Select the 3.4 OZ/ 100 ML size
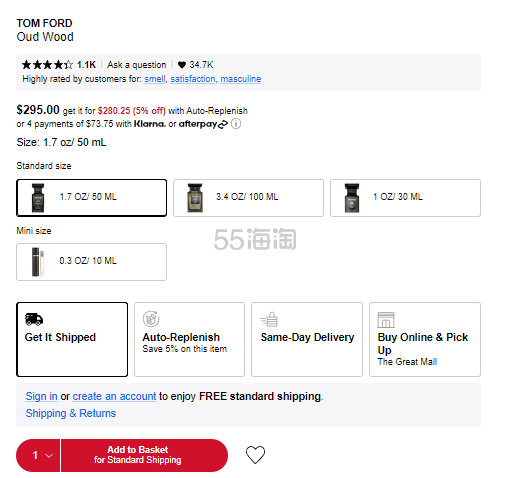The image size is (510, 478). coord(248,198)
